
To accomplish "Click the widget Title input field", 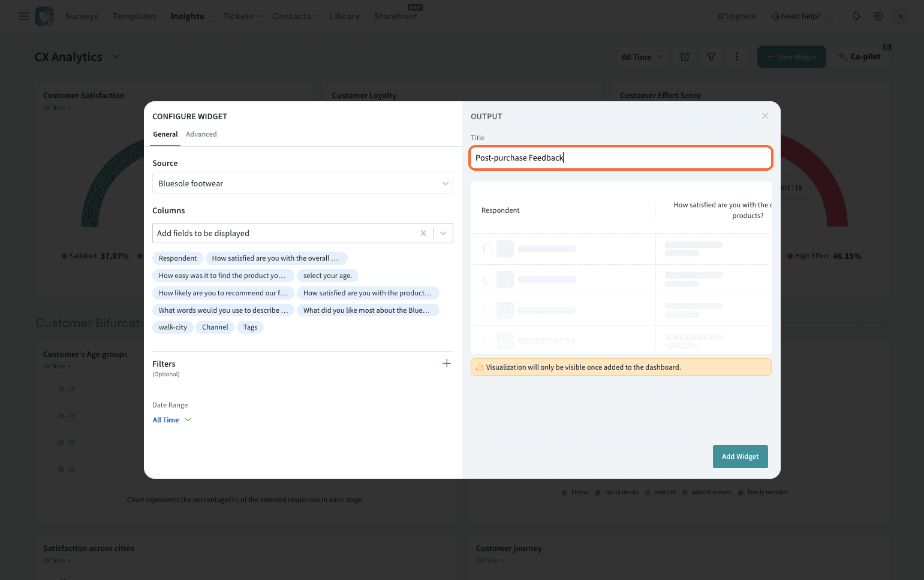I will [621, 158].
